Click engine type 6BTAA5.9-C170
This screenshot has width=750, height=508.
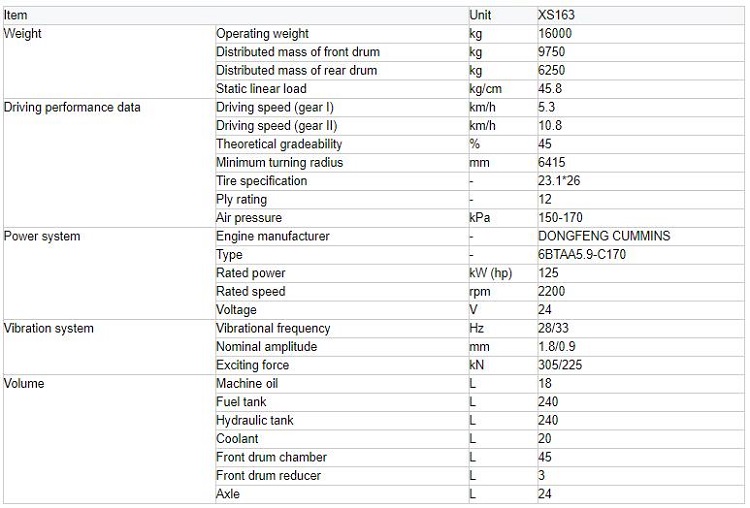tap(582, 254)
